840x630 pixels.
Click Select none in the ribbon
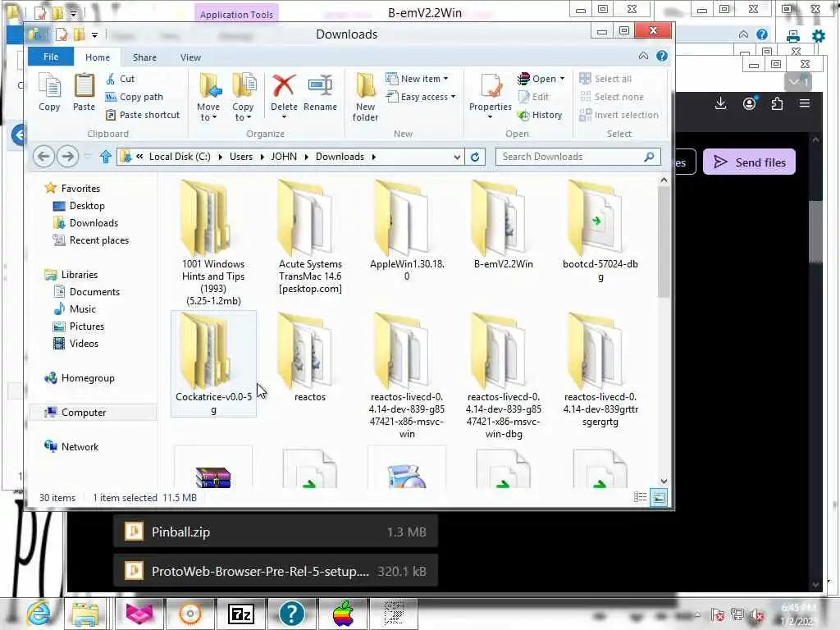[x=611, y=97]
